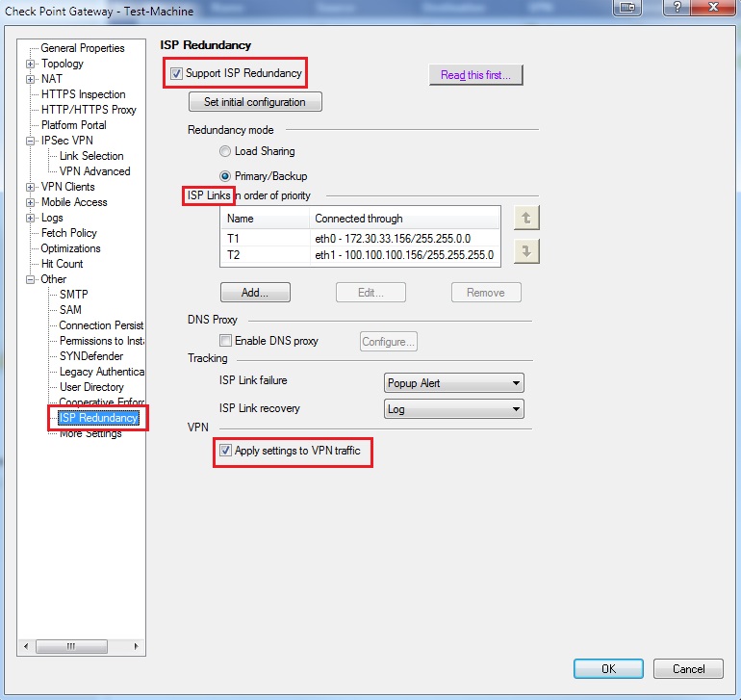The height and width of the screenshot is (700, 741).
Task: Click the title bar session icon button
Action: pos(627,8)
